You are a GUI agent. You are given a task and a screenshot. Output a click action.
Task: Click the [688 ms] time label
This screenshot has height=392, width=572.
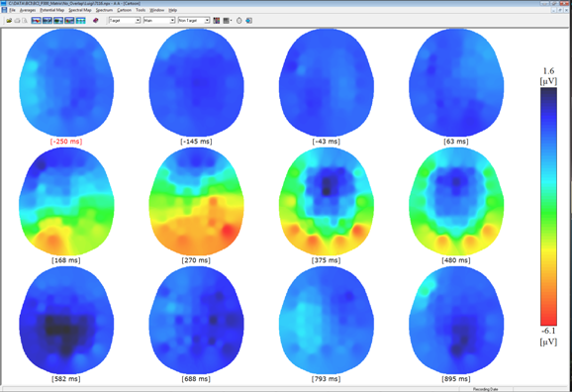196,379
